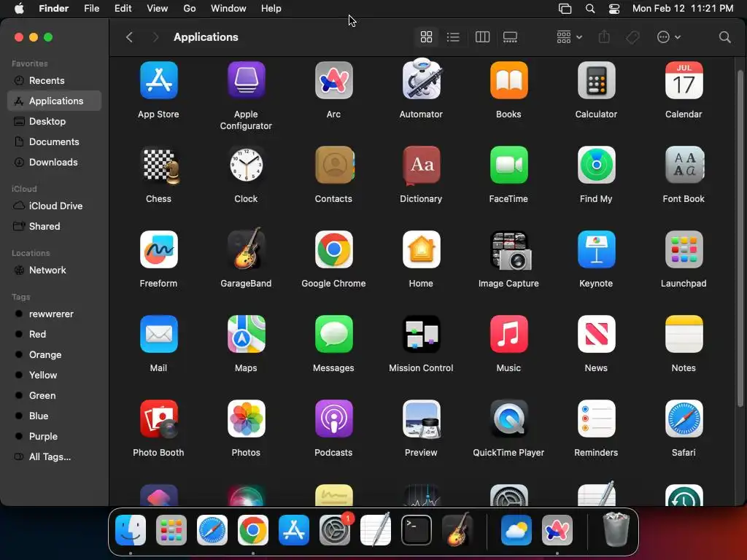Viewport: 747px width, 560px height.
Task: Select the Notes app icon
Action: [x=684, y=334]
